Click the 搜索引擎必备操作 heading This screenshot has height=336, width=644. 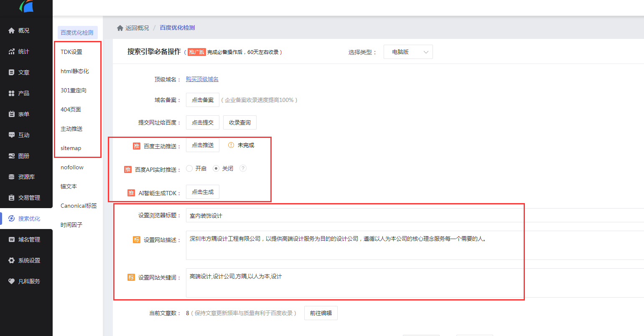tap(154, 51)
